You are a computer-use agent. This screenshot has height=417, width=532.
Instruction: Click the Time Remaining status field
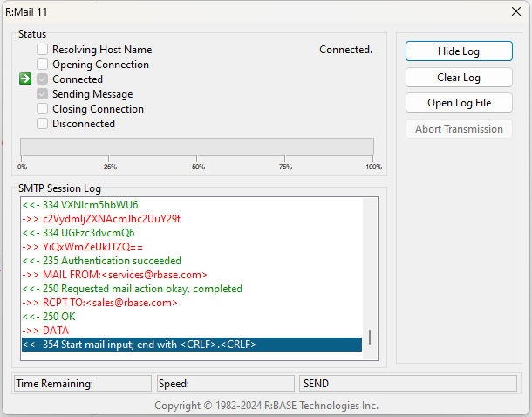point(83,383)
